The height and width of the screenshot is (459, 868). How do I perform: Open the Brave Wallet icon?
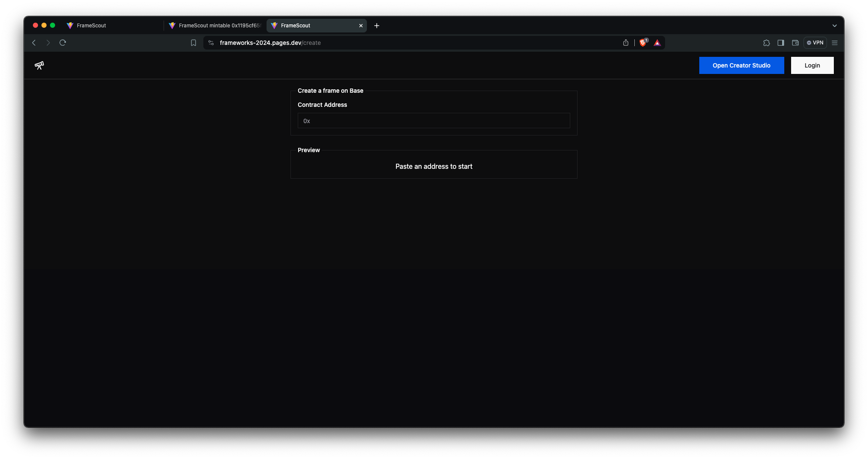click(795, 43)
